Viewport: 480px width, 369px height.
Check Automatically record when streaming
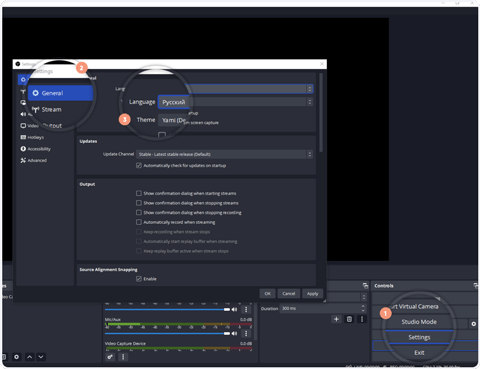[139, 222]
